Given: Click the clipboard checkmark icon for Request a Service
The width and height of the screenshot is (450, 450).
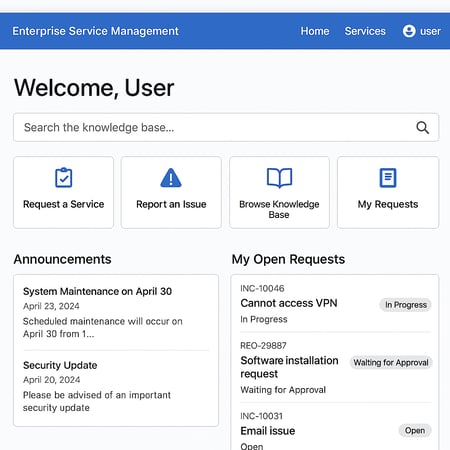Looking at the screenshot, I should click(x=63, y=177).
